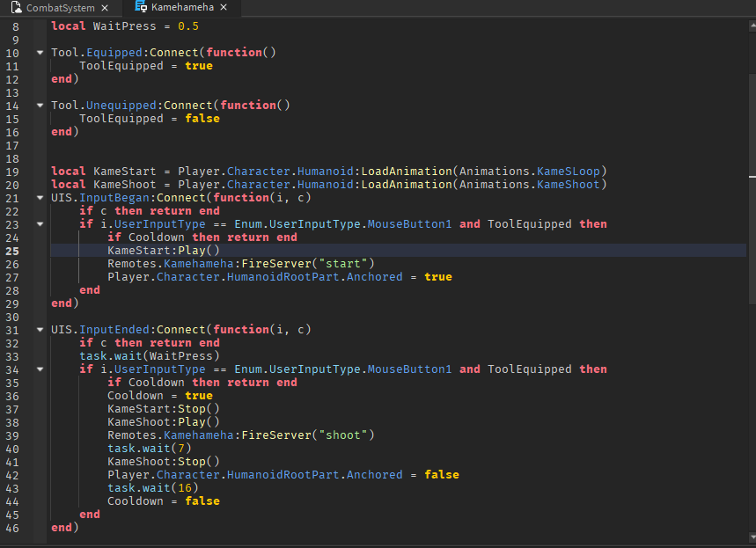756x548 pixels.
Task: Select line number 25 in the gutter
Action: tap(13, 250)
